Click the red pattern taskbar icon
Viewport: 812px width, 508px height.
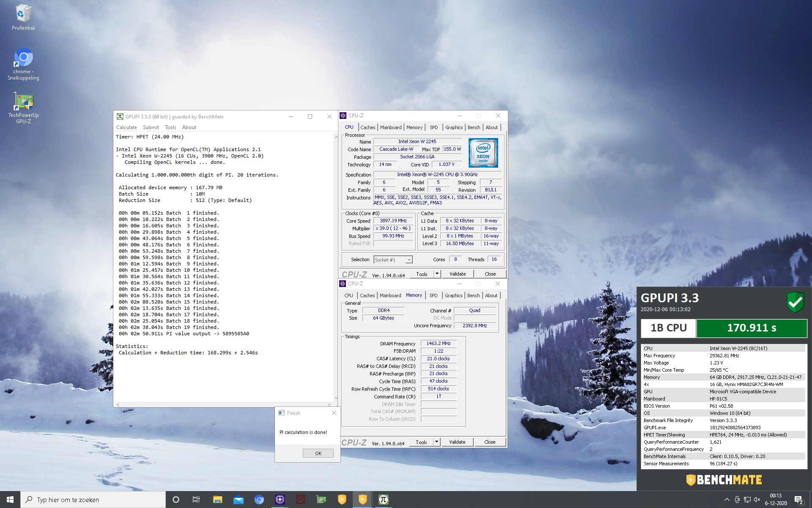point(300,500)
